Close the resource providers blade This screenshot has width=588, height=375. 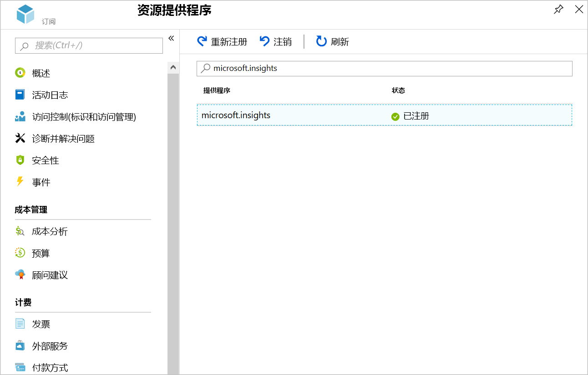(579, 9)
